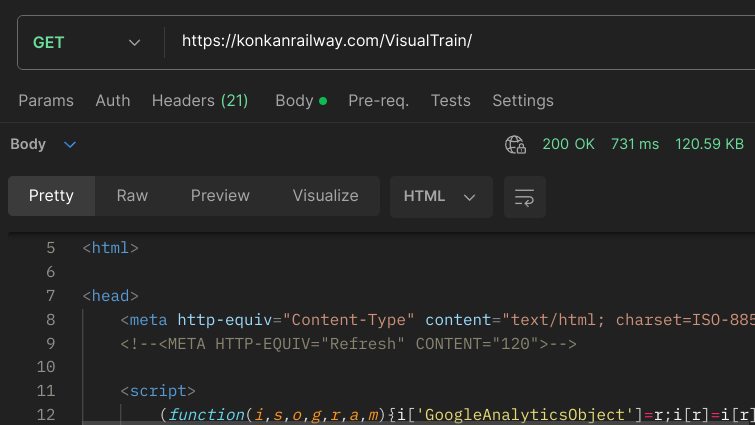Click the script tag on line 11
Image resolution: width=755 pixels, height=425 pixels.
tap(158, 391)
